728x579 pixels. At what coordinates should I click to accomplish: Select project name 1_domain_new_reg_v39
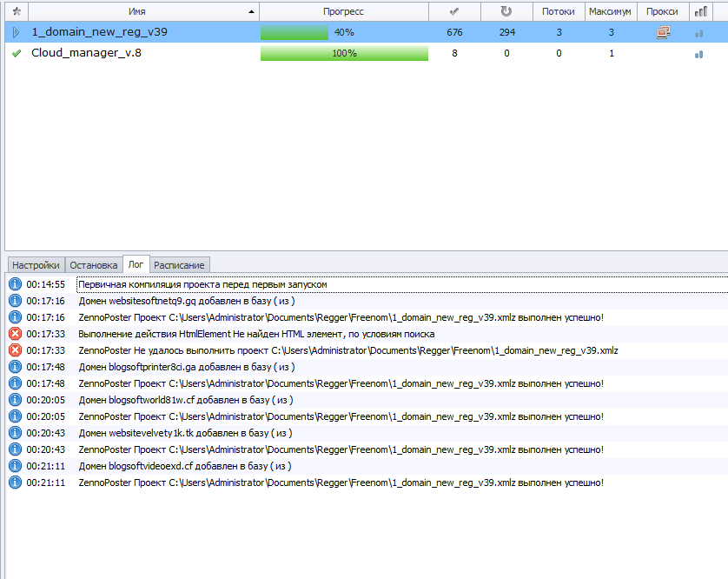coord(99,31)
